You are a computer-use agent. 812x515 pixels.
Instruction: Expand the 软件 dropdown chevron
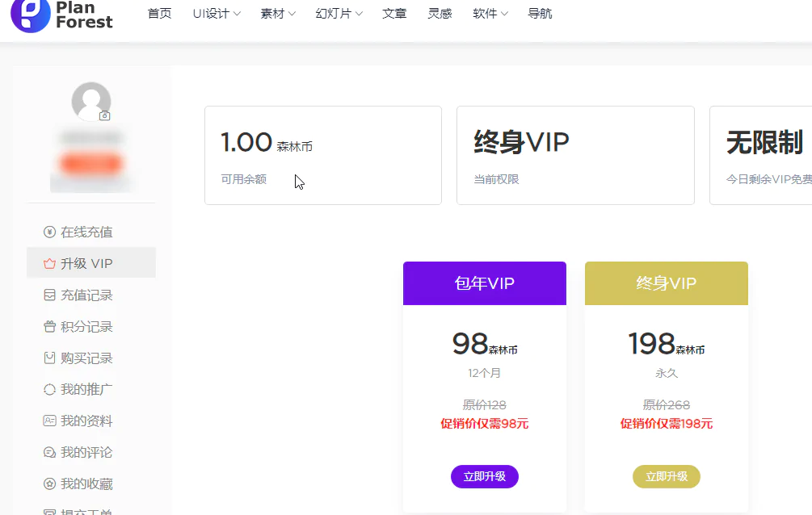pos(504,14)
